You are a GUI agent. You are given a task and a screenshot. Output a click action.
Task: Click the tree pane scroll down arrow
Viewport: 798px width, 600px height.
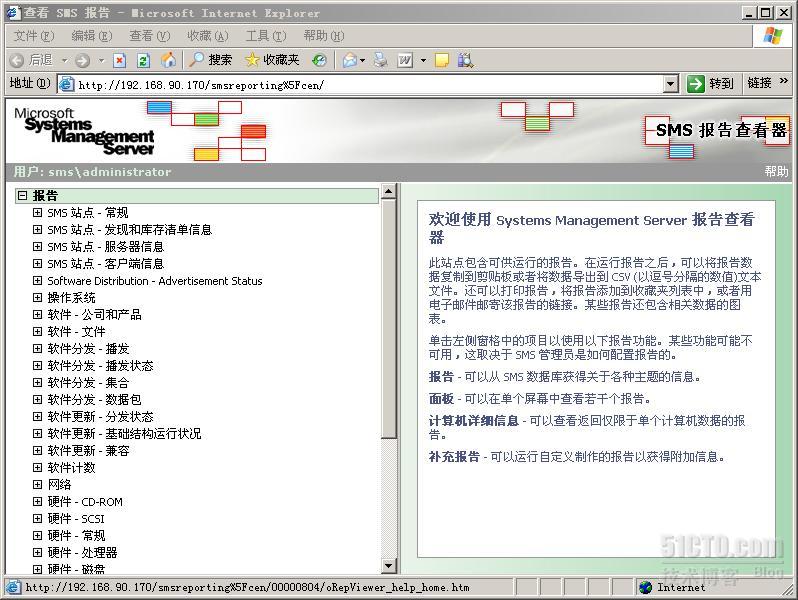pyautogui.click(x=388, y=565)
